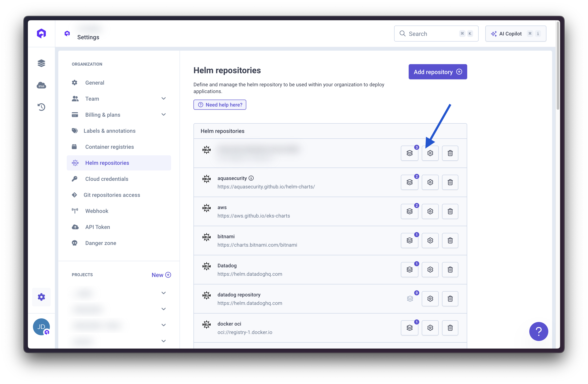The height and width of the screenshot is (384, 588).
Task: Delete the Datadog helm repository
Action: tap(450, 269)
